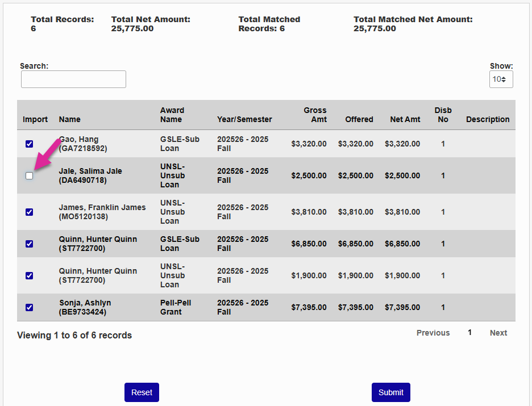Untick the import checkbox for Ashlyn Sonja
The width and height of the screenshot is (532, 406).
tap(30, 308)
